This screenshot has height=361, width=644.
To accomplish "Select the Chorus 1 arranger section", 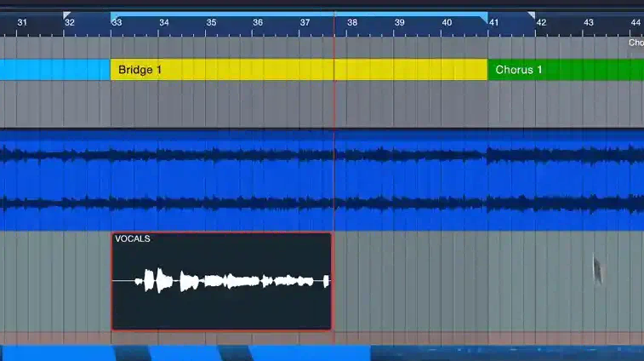I will 566,70.
